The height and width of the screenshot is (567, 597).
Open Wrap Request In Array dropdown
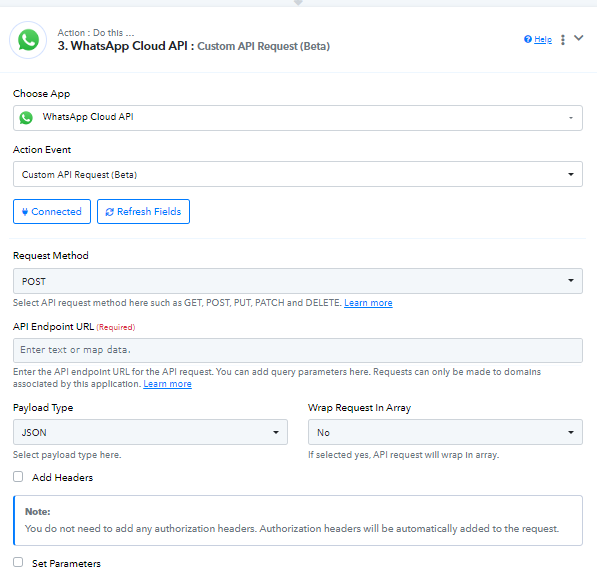coord(445,432)
